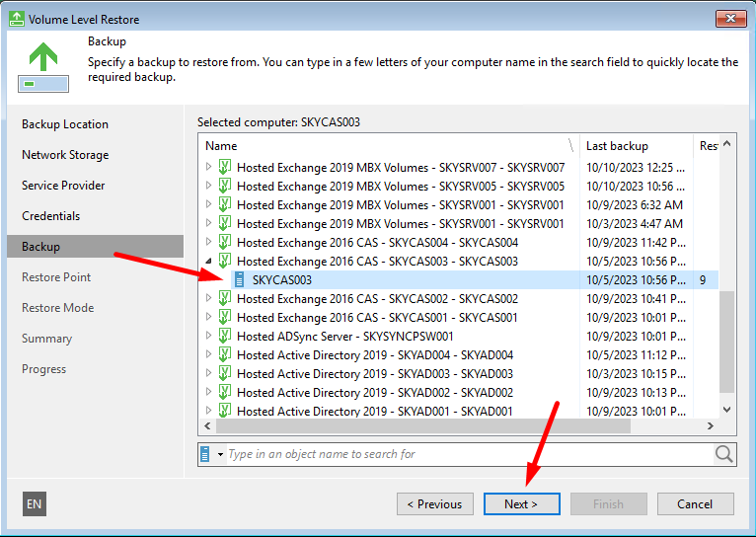756x537 pixels.
Task: Click the Previous button
Action: click(435, 504)
